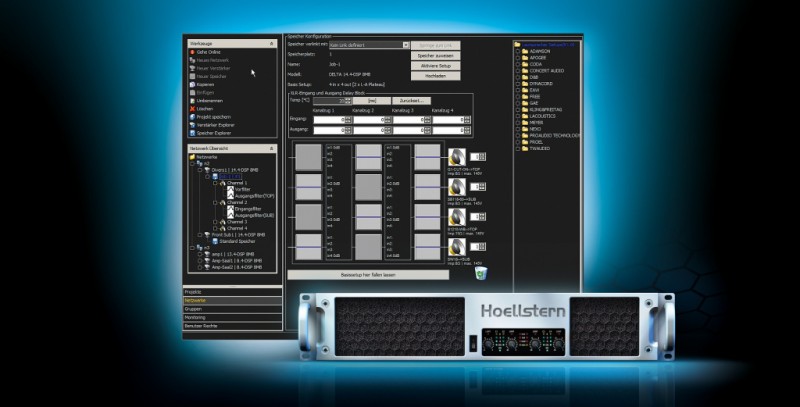Select Vorfilter under Channel 1

coord(238,189)
